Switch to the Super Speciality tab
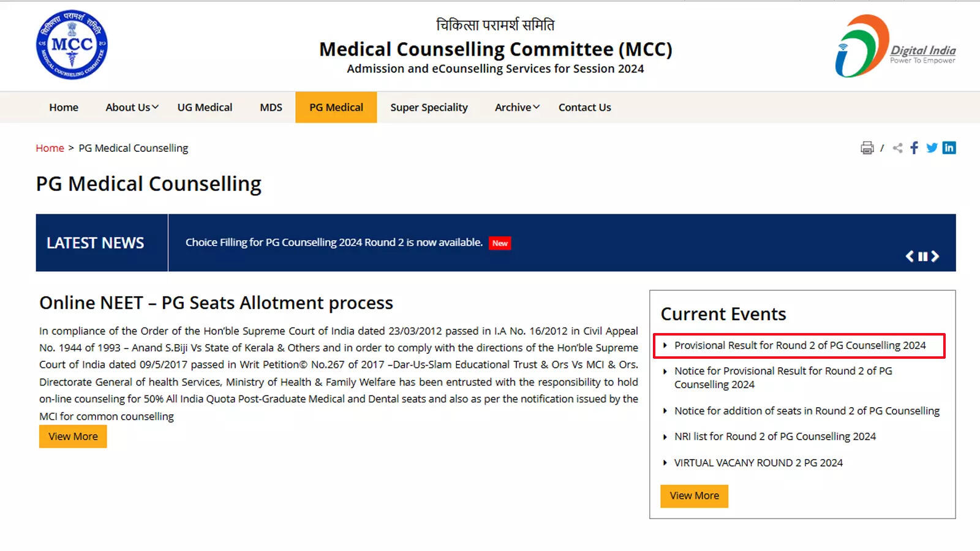This screenshot has height=551, width=980. click(x=429, y=107)
